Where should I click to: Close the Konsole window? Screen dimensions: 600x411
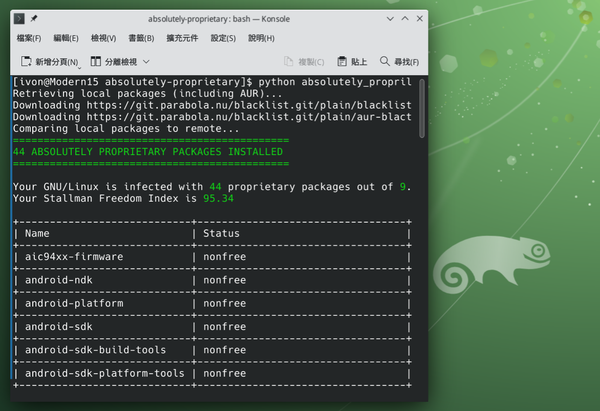(x=420, y=19)
